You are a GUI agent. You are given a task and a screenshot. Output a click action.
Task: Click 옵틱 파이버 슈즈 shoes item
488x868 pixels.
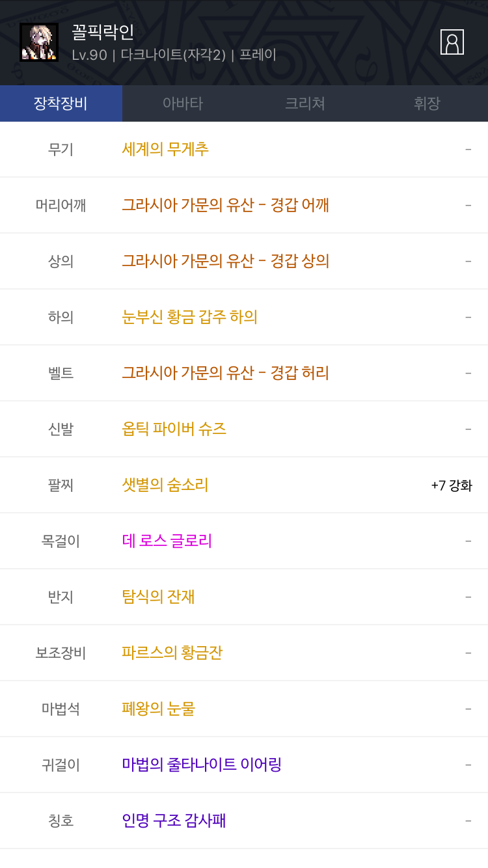[x=174, y=429]
